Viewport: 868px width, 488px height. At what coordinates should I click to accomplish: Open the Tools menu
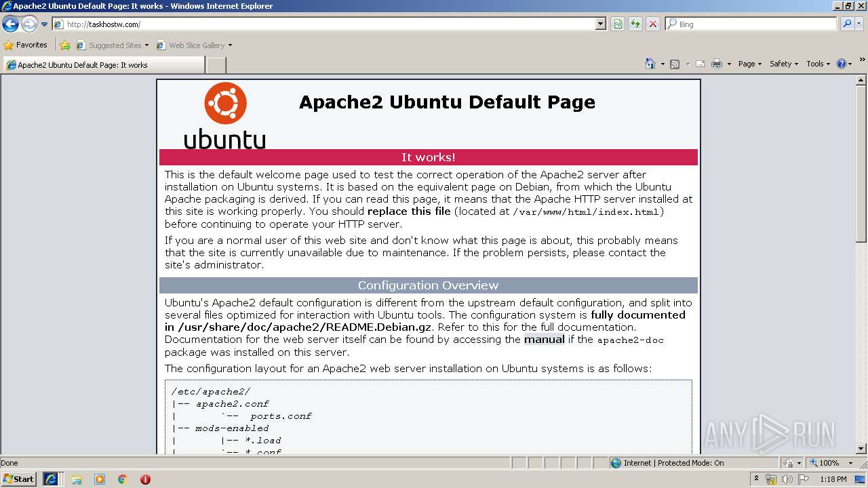tap(818, 64)
